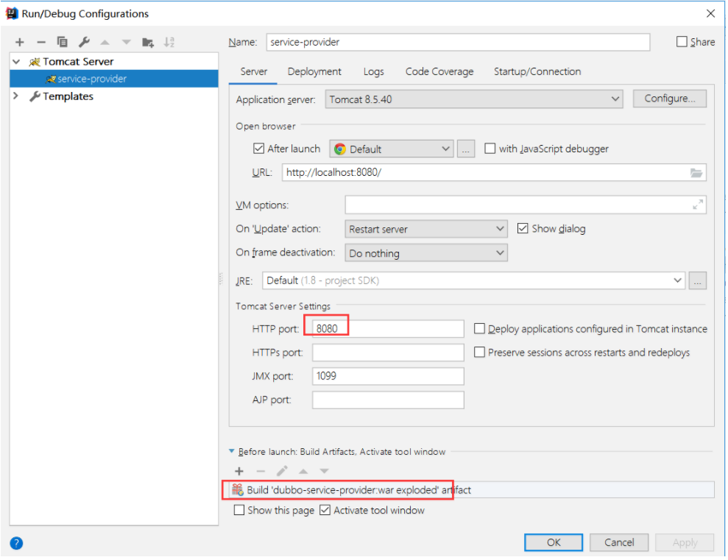The image size is (728, 560).
Task: Click the help question mark icon
Action: [16, 544]
